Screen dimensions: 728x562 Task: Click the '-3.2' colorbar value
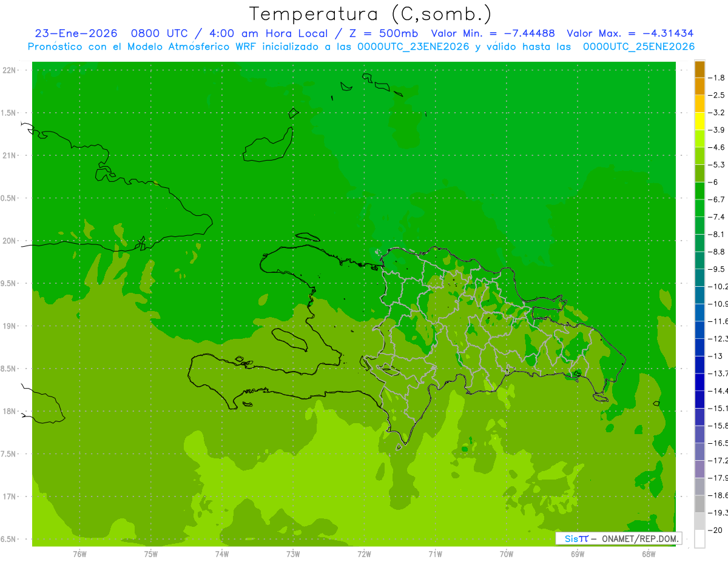pyautogui.click(x=716, y=113)
